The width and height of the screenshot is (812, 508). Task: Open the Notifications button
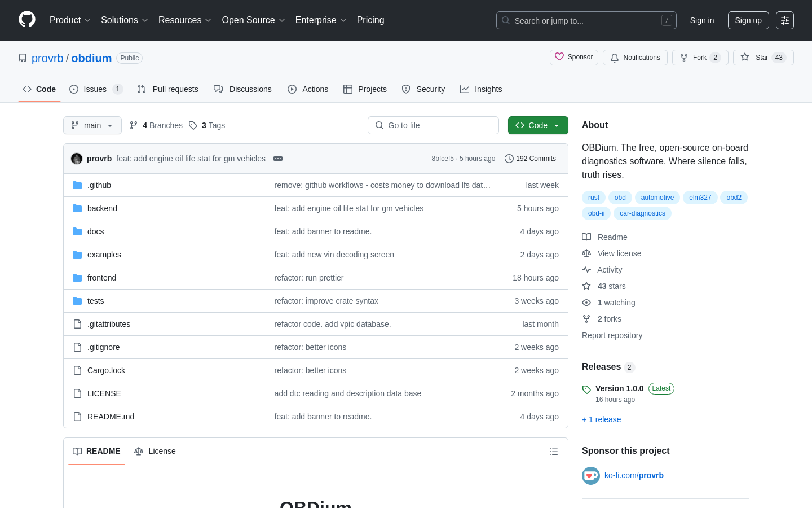(635, 58)
